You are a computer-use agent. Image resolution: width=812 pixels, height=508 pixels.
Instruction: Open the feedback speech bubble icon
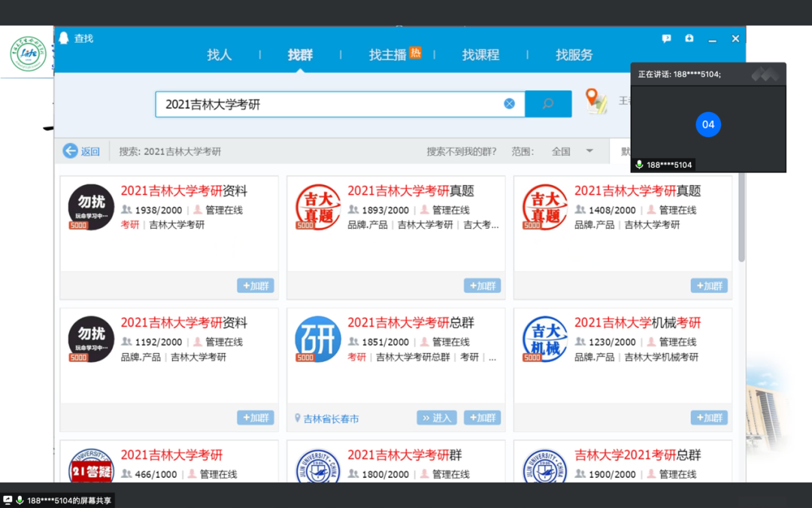(x=666, y=38)
